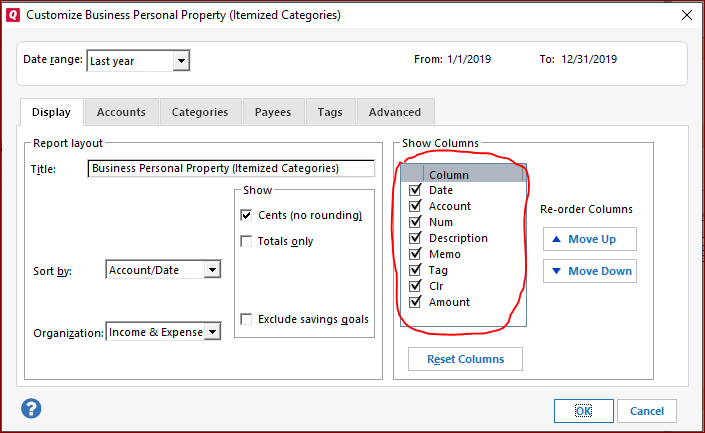This screenshot has height=433, width=705.
Task: Uncheck the Clr column checkbox
Action: [415, 286]
